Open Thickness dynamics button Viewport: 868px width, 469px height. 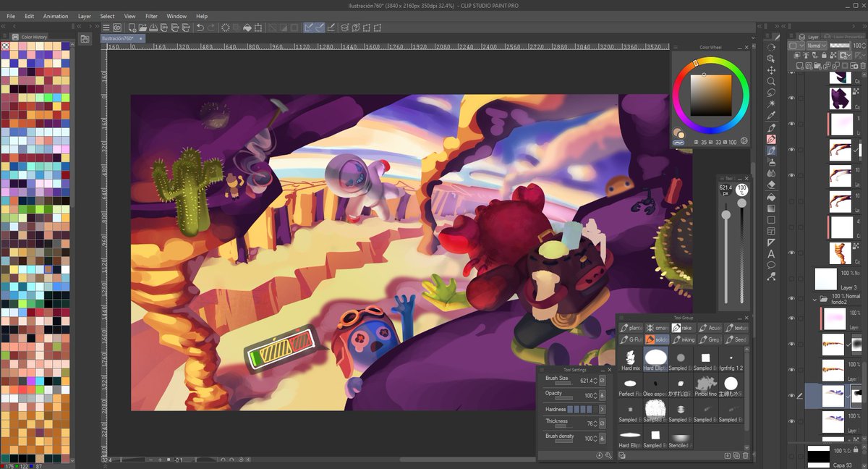click(603, 423)
